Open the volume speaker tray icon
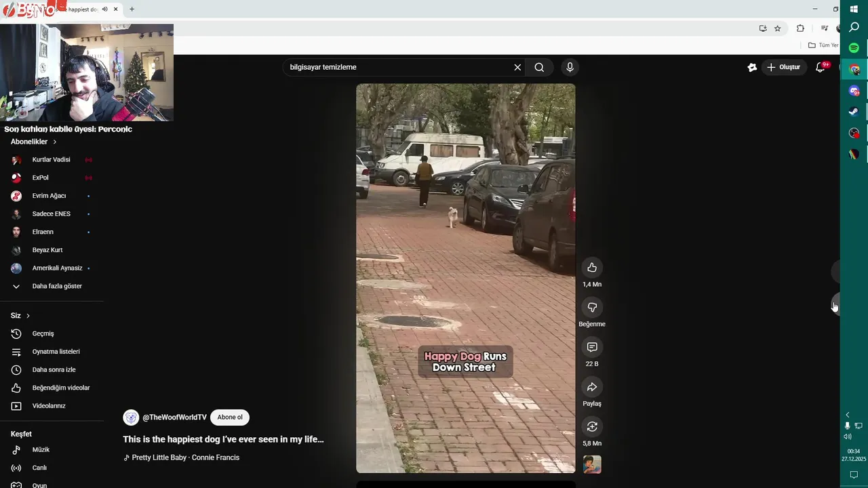 pos(847,436)
